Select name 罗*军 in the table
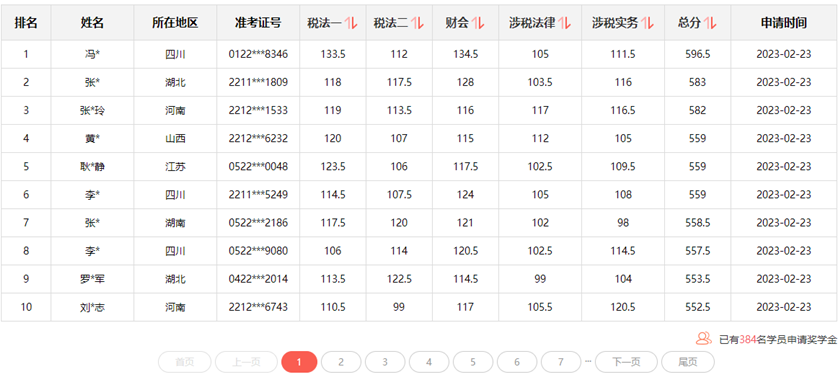The width and height of the screenshot is (840, 374). 92,279
